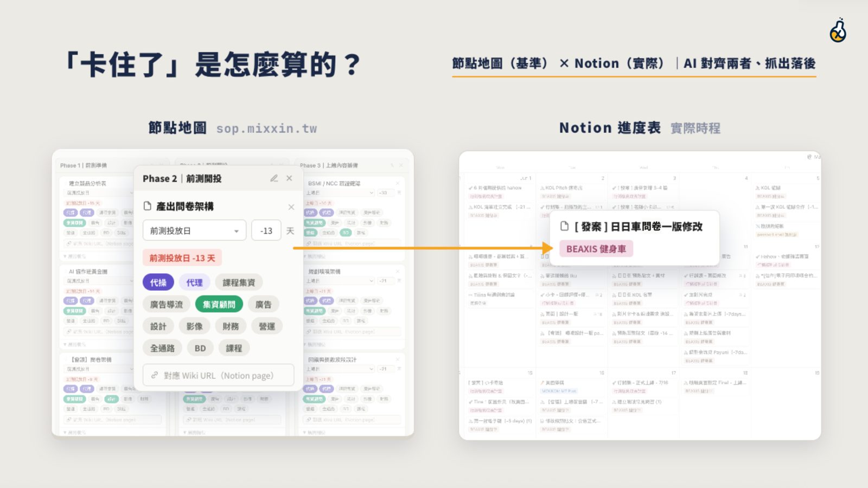The width and height of the screenshot is (868, 488).
Task: Toggle the 代理 role chip
Action: click(194, 282)
